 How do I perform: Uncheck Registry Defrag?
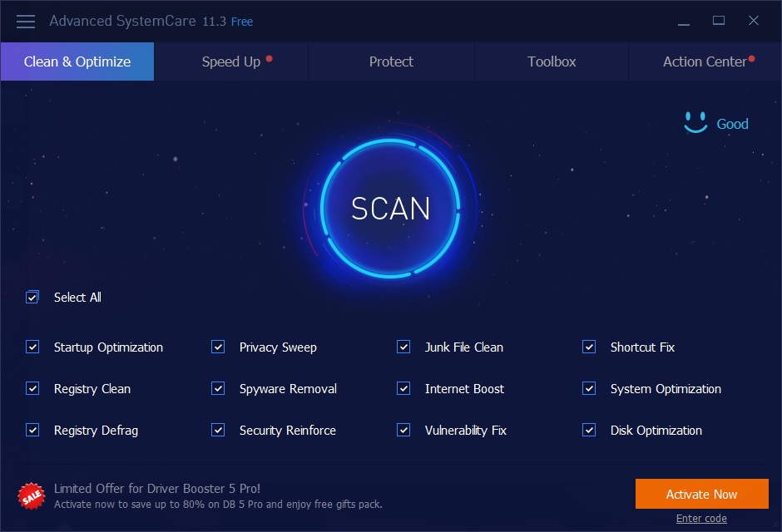(x=32, y=430)
